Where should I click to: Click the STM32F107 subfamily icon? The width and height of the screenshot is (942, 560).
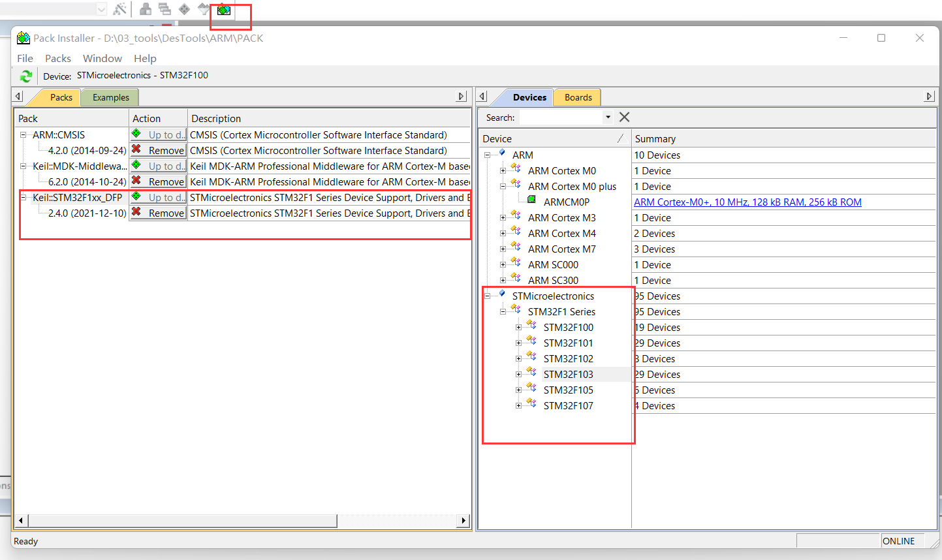click(531, 403)
